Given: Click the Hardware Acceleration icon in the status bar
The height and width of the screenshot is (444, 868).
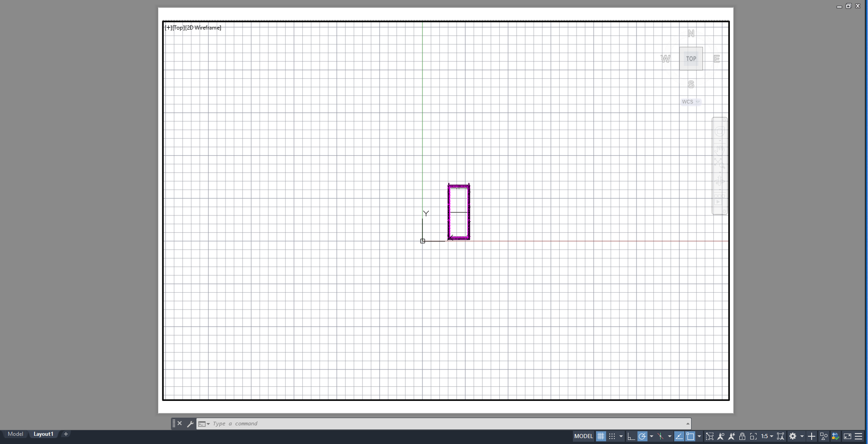Looking at the screenshot, I should pos(836,436).
